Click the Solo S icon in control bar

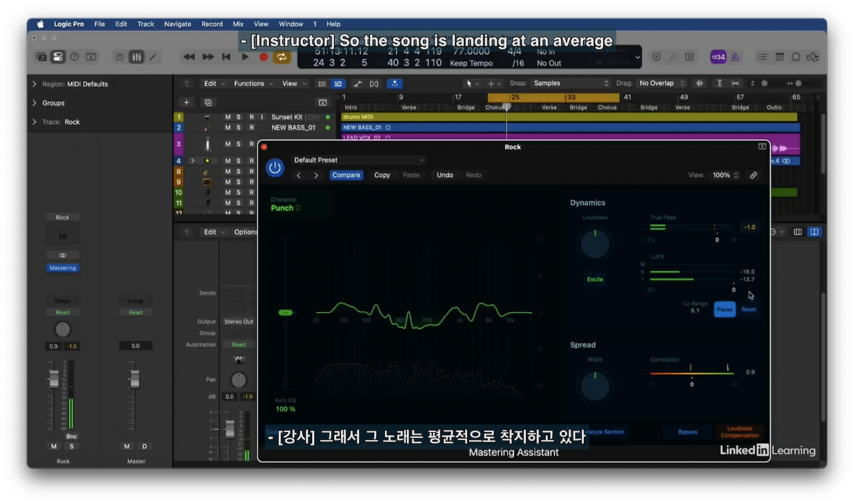pos(689,57)
